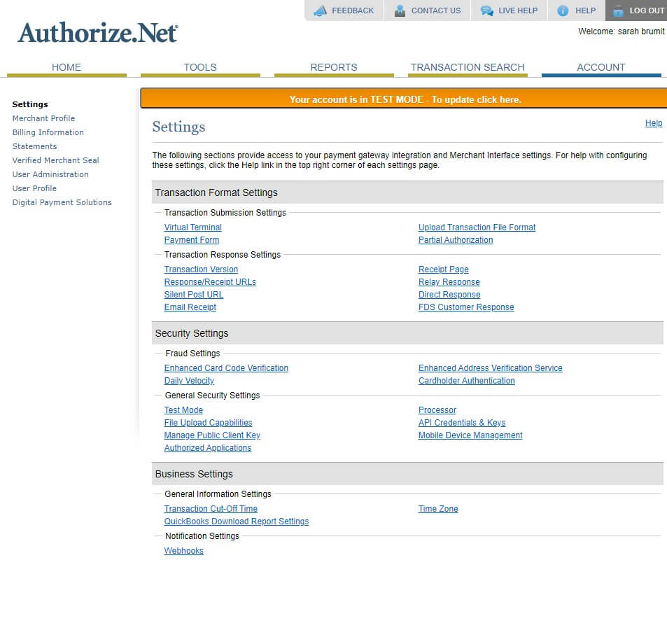Go to Billing Information in the sidebar
This screenshot has width=667, height=644.
[48, 132]
